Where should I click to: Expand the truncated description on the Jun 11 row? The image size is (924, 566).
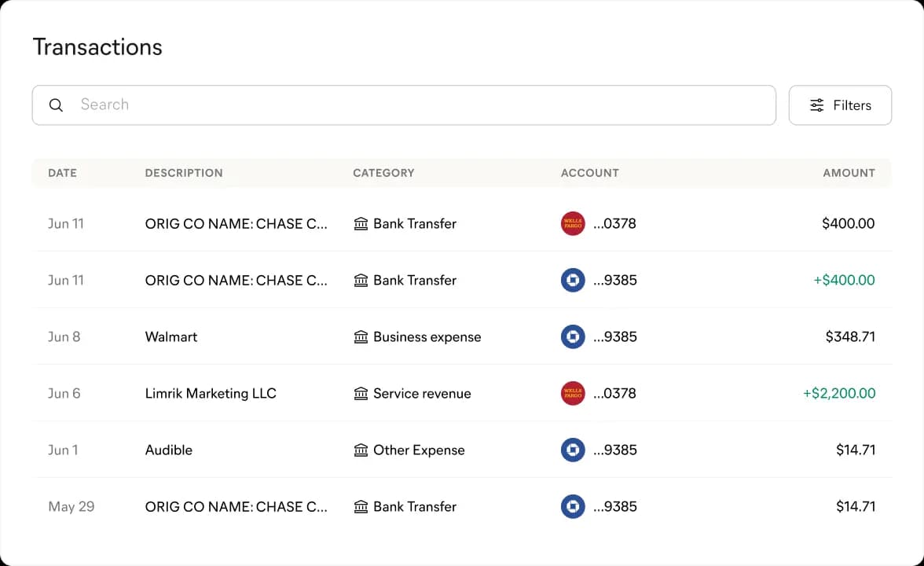tap(236, 223)
